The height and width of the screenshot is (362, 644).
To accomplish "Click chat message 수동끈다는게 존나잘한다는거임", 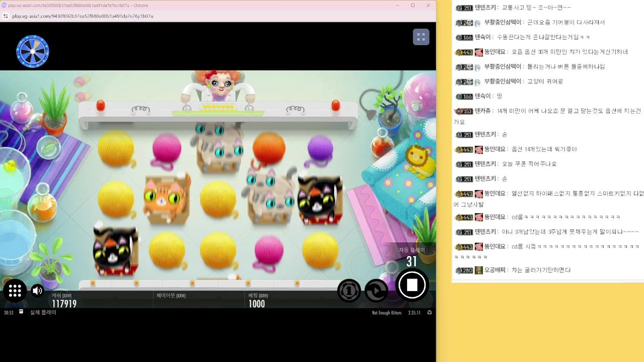I will pos(543,37).
